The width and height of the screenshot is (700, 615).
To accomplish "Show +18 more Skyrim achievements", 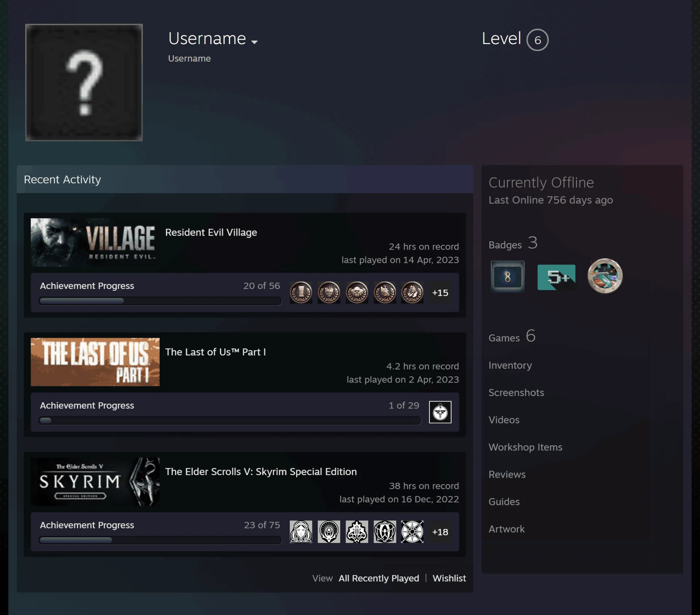I will (440, 532).
